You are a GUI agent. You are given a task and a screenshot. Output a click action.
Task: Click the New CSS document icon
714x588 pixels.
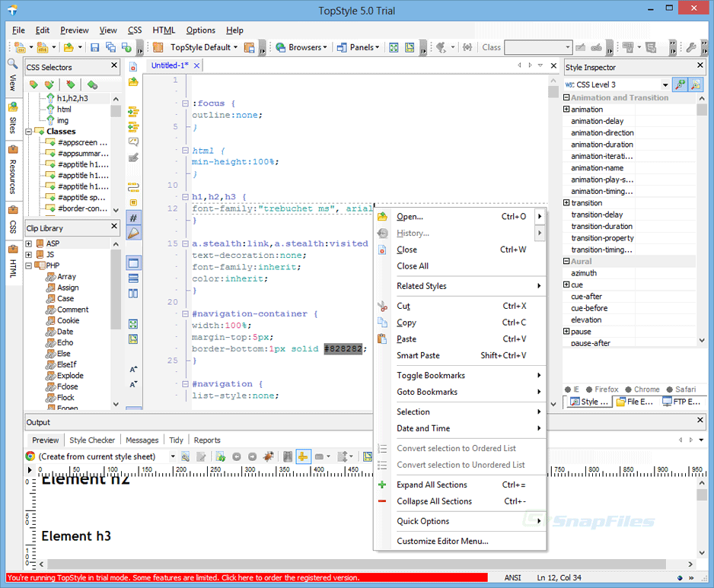tap(20, 47)
